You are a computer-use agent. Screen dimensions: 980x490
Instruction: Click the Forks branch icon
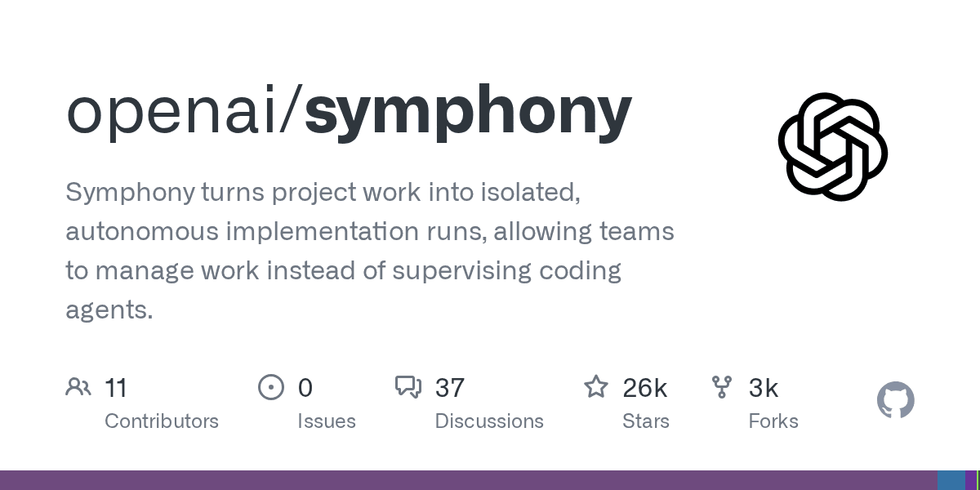722,387
